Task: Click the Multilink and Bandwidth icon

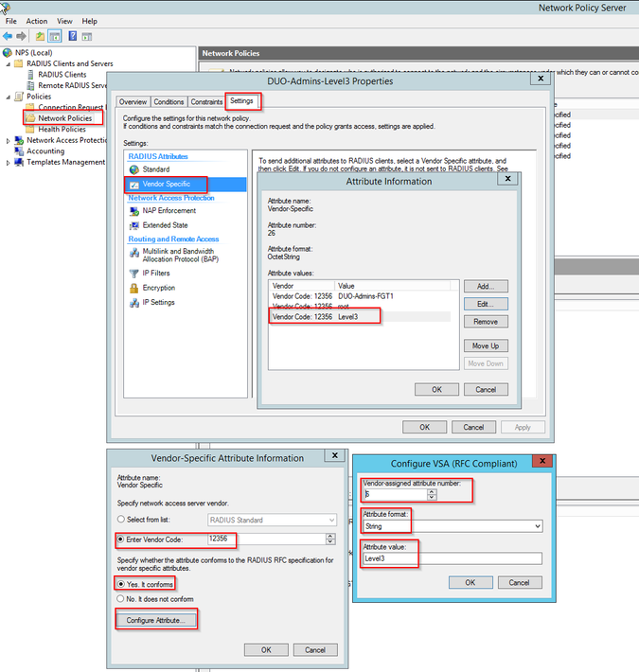Action: point(134,253)
